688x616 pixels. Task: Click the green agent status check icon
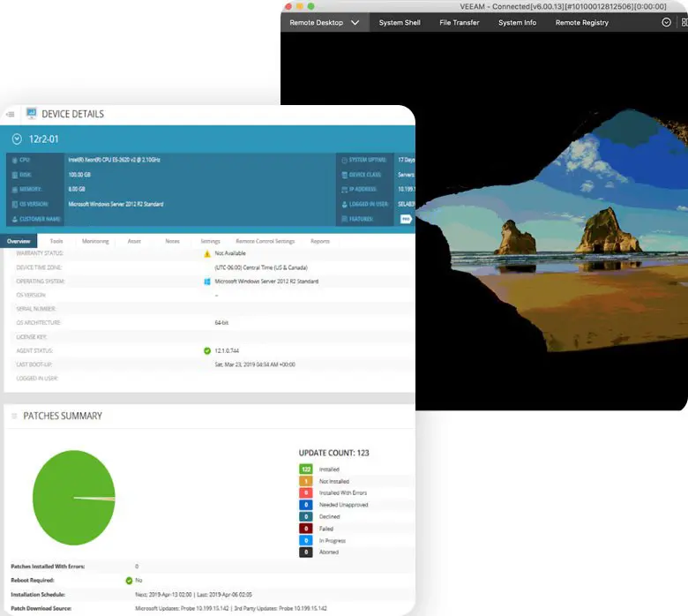(x=207, y=351)
